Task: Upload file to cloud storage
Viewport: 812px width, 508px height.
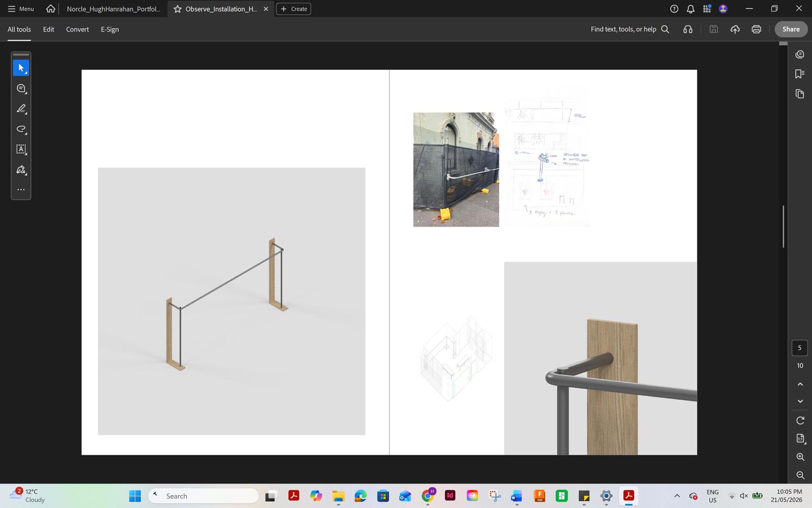Action: pos(735,29)
